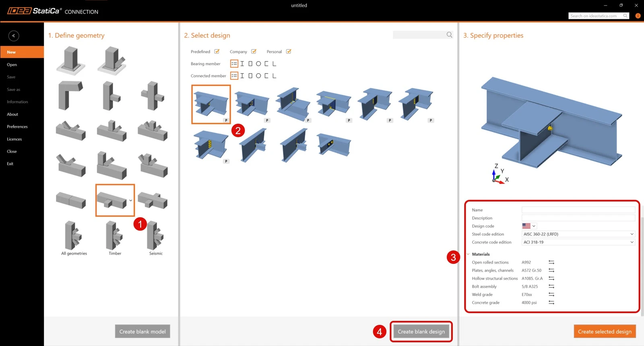Open All geometries category

click(74, 238)
